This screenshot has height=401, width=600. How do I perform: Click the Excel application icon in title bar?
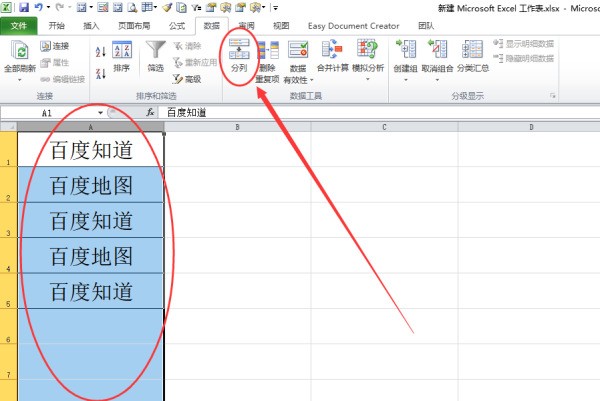(x=6, y=7)
